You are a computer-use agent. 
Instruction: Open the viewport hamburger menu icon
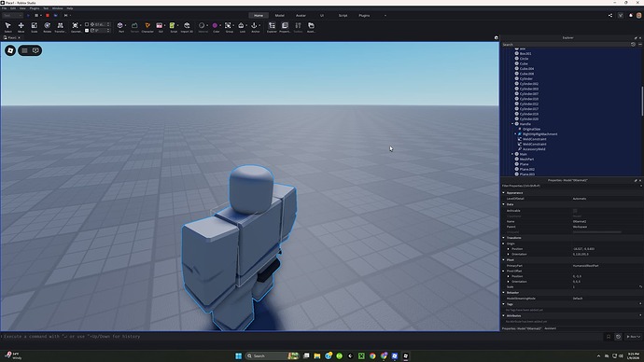(24, 50)
